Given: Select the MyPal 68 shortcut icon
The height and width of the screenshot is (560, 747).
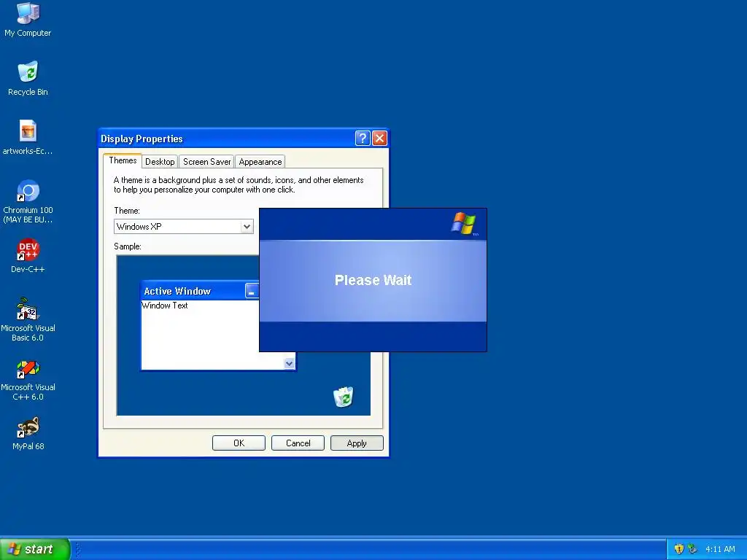Looking at the screenshot, I should coord(28,433).
